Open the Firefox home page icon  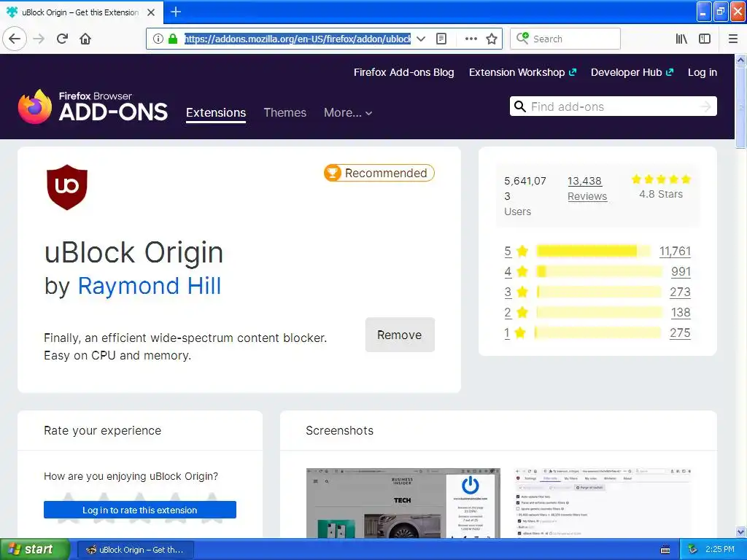tap(85, 39)
